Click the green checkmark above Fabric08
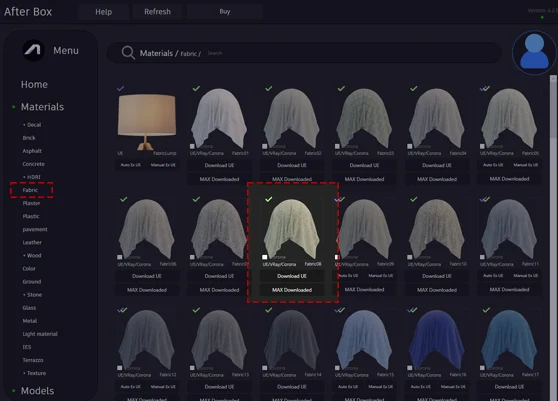This screenshot has width=558, height=401. [269, 199]
